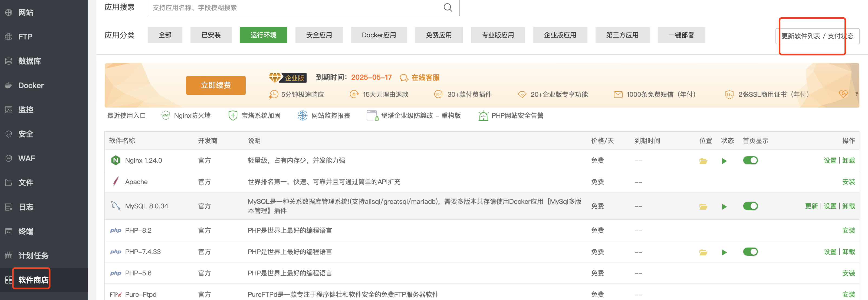Click the 计划任务 calendar sidebar icon
The width and height of the screenshot is (868, 300).
pos(9,256)
